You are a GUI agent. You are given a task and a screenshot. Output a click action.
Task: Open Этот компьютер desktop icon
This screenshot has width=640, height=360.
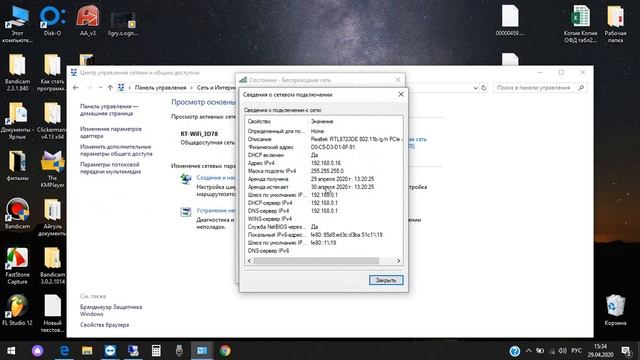click(17, 24)
